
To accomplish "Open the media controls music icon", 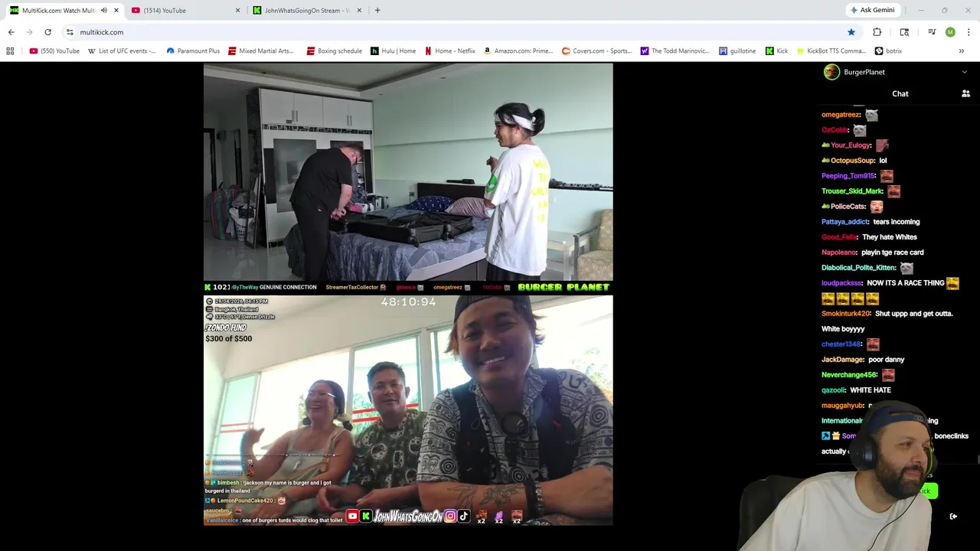I will [932, 32].
